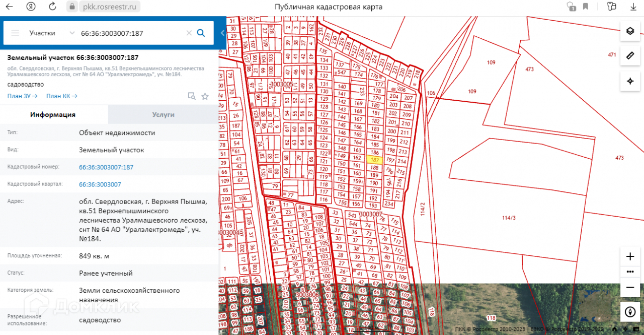
Task: Click quarter label 3003007 on map
Action: [372, 214]
